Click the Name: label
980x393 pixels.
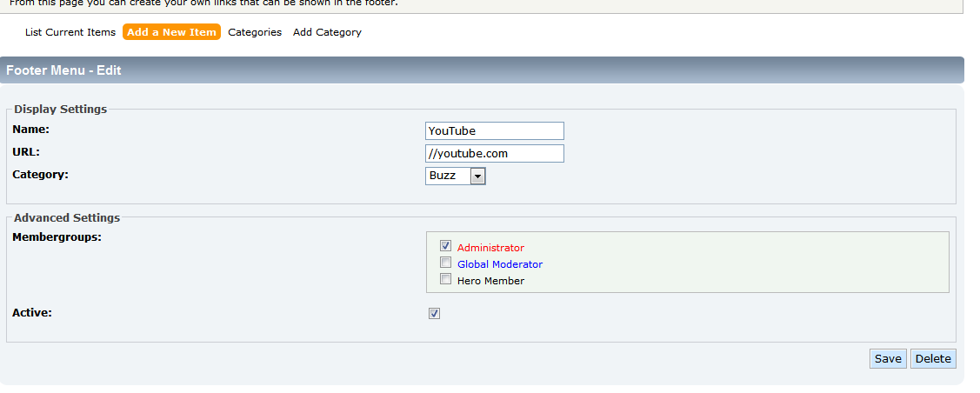coord(30,130)
